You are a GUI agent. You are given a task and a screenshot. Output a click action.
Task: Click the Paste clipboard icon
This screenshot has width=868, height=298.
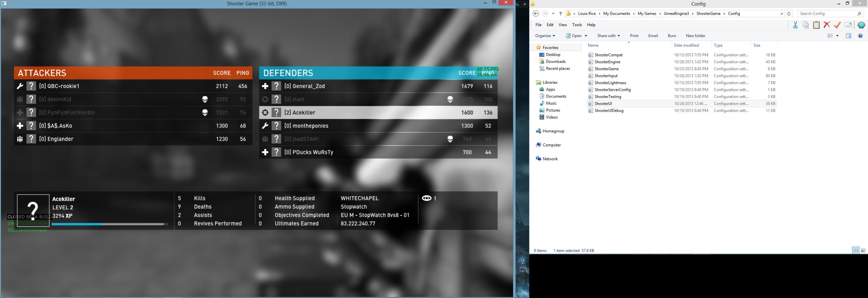pos(816,25)
